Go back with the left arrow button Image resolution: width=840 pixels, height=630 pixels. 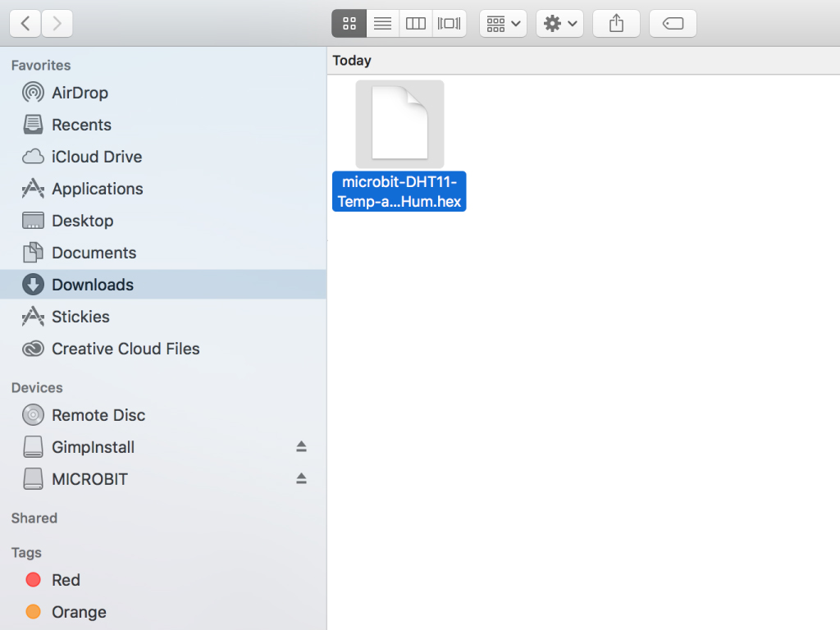pos(25,24)
